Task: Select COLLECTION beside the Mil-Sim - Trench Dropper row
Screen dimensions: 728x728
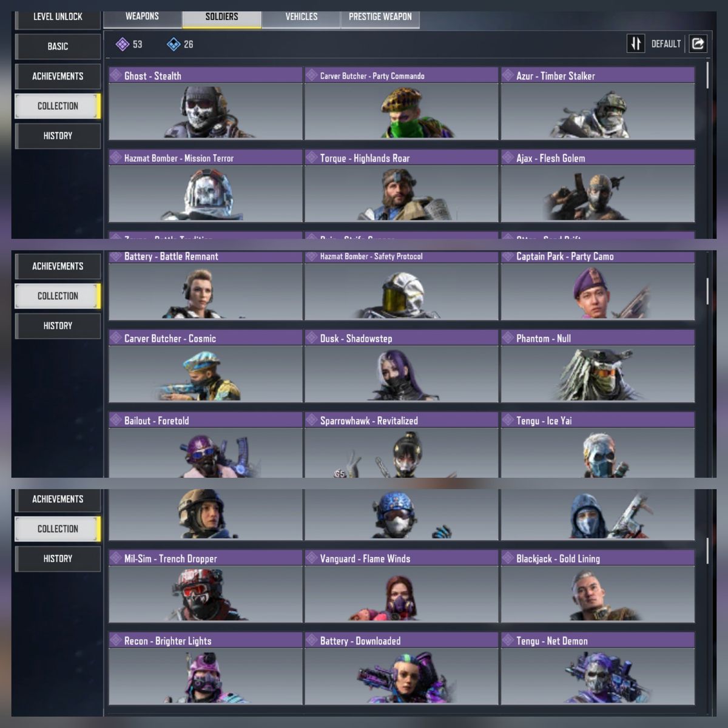Action: tap(58, 529)
